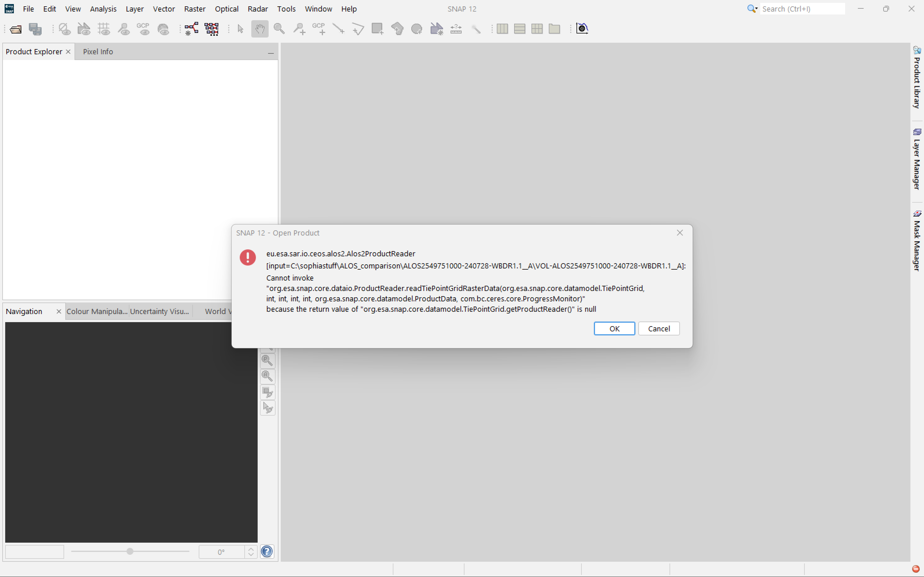The height and width of the screenshot is (577, 924).
Task: Select the Zoom magnifier tool
Action: 279,29
